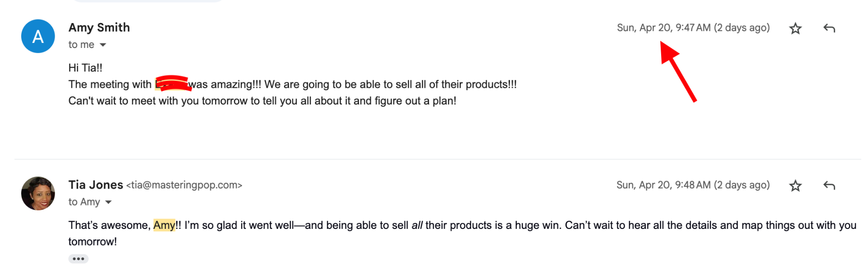Star Tia Jones's reply email
The height and width of the screenshot is (266, 868).
tap(795, 185)
